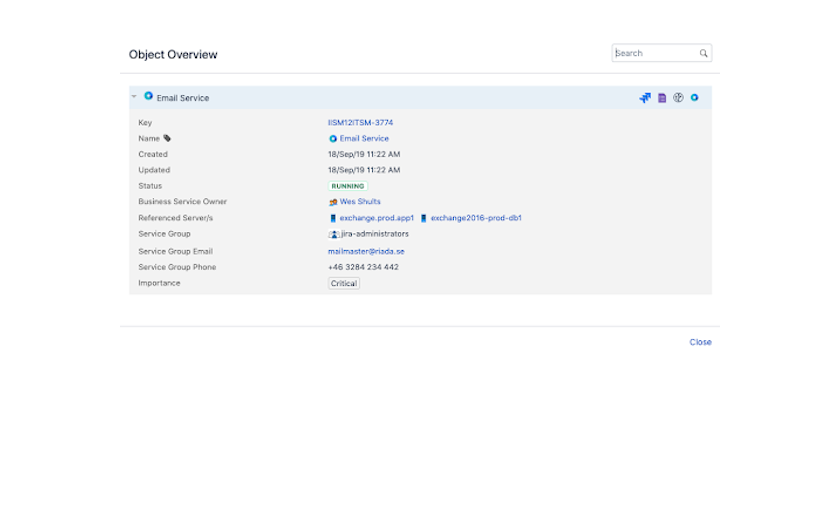
Task: Open Wes Shults owner profile link
Action: [360, 202]
